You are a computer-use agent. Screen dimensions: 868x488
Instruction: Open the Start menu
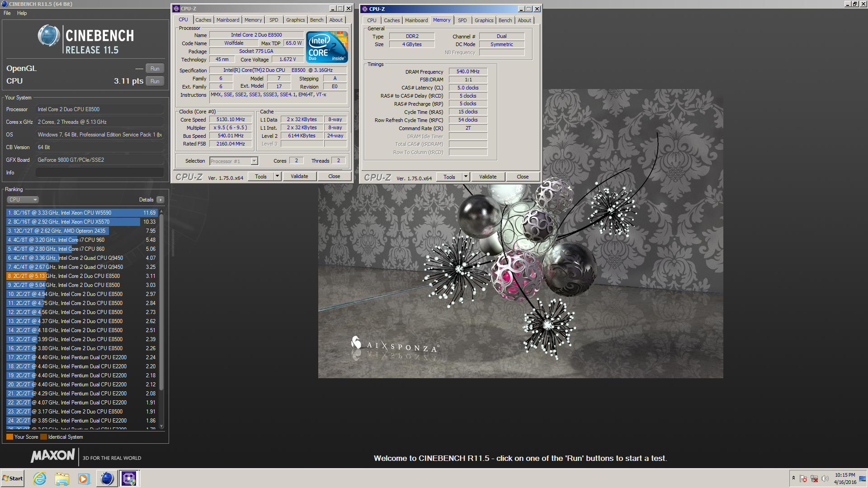(13, 479)
